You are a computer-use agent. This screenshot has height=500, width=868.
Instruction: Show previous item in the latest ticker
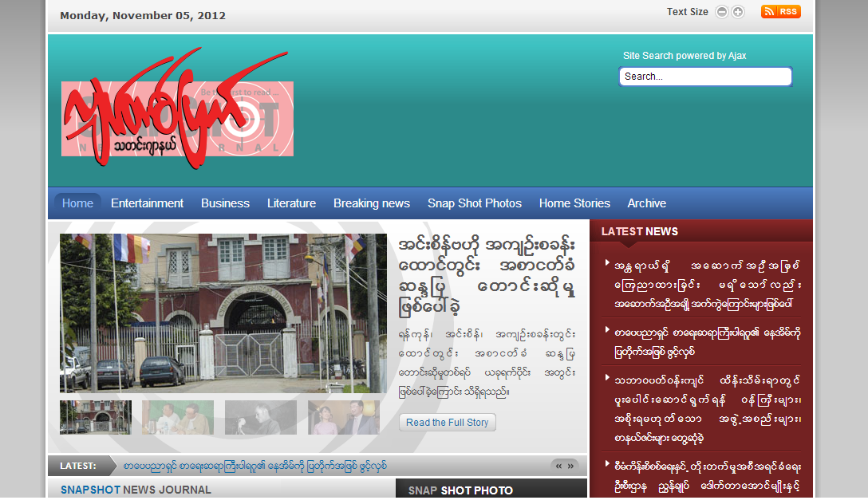click(x=558, y=467)
